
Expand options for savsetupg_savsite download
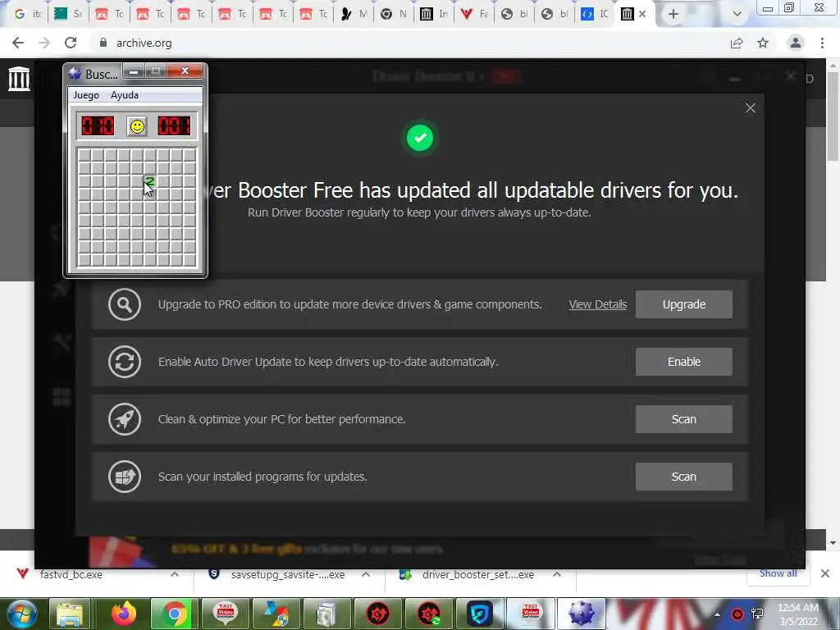point(366,574)
